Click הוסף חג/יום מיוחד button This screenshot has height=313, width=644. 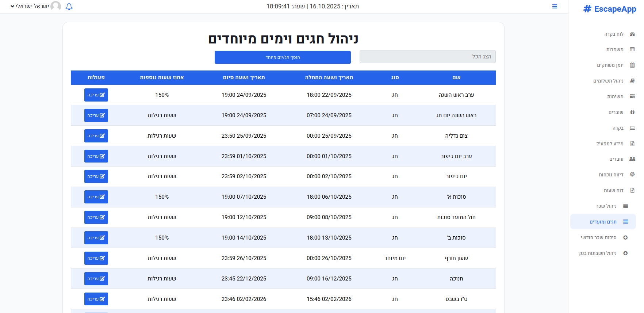coord(283,57)
